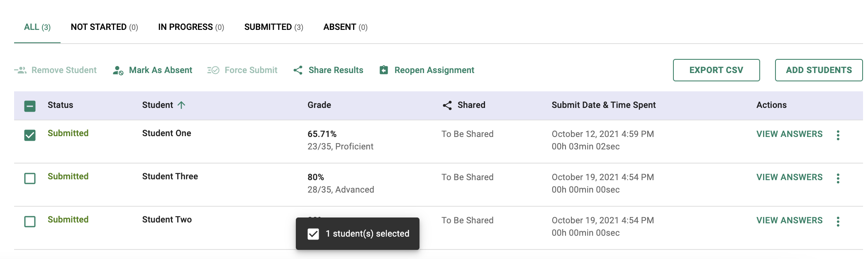Select the Student Two checkbox
Viewport: 868px width, 259px height.
[x=30, y=222]
